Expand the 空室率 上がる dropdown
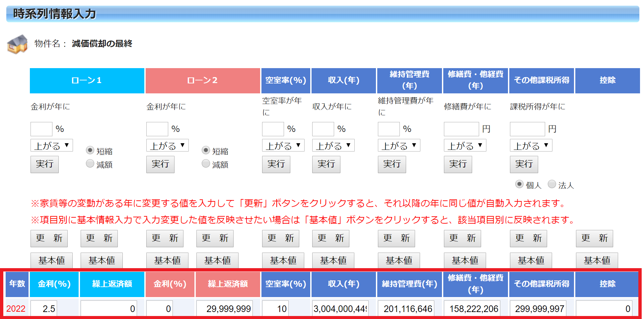This screenshot has height=319, width=644. (x=283, y=146)
